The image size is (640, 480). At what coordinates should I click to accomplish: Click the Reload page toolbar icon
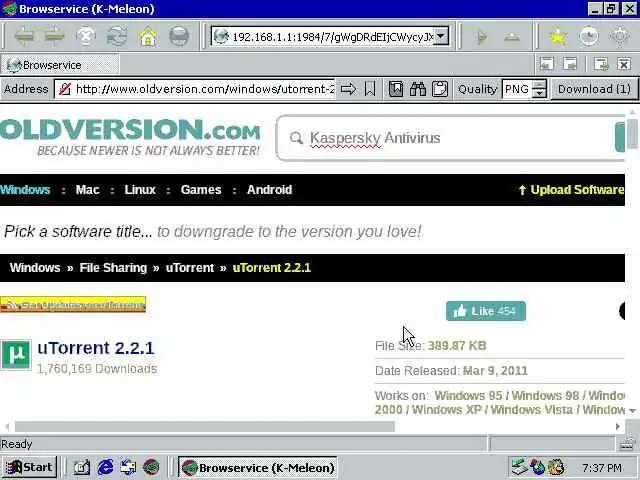point(117,37)
